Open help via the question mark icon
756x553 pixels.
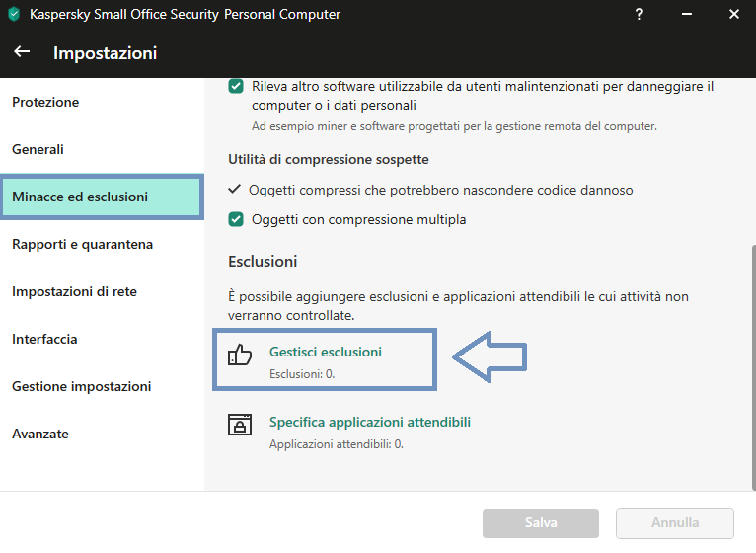639,14
